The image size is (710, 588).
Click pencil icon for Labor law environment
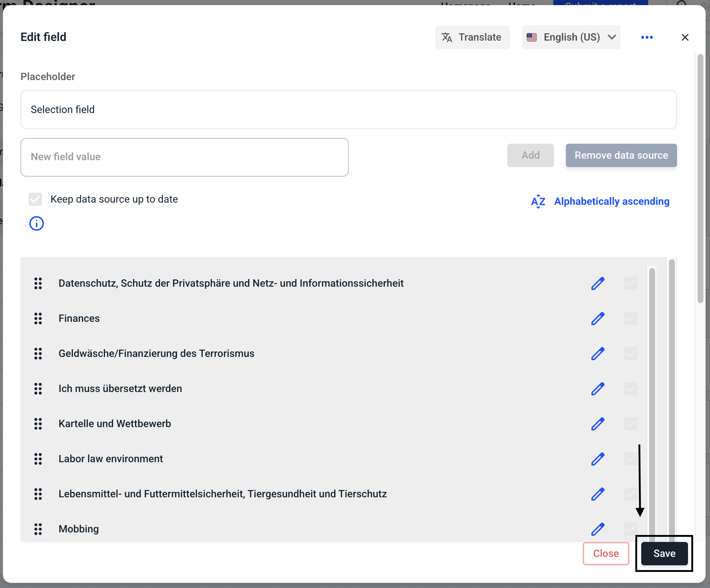point(598,459)
